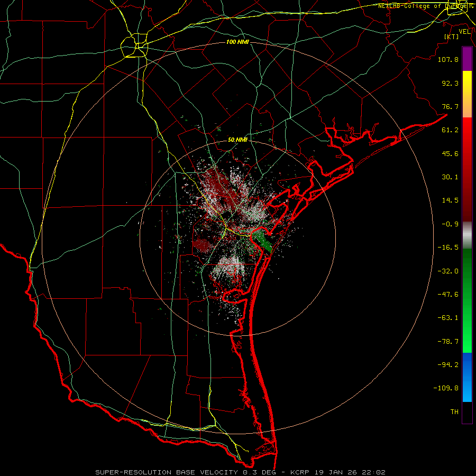Click the '[KT]' units label
The width and height of the screenshot is (476, 476).
click(452, 36)
